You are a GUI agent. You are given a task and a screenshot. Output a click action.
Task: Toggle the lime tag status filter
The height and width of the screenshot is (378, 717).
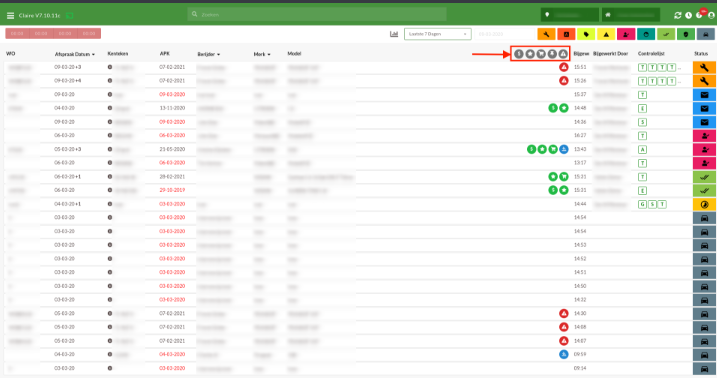point(586,34)
